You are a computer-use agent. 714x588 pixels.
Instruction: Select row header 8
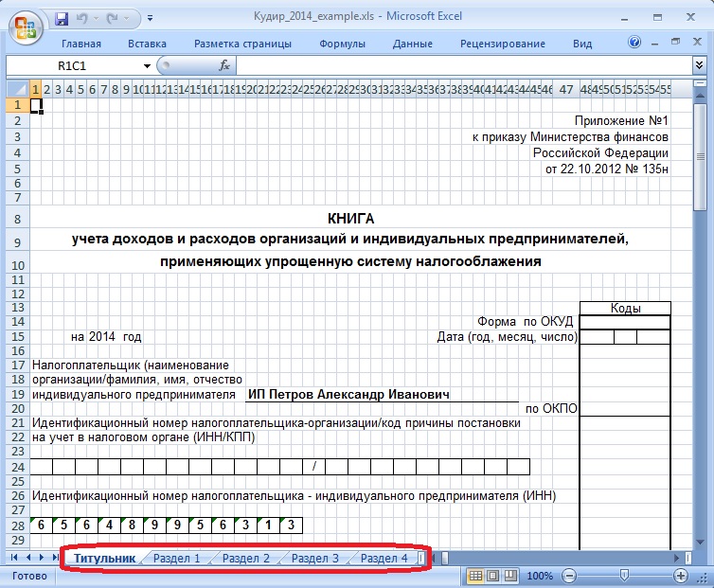[x=18, y=219]
